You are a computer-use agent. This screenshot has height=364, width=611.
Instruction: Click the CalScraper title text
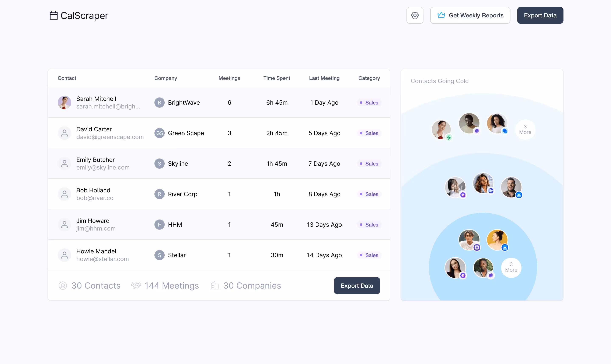click(x=84, y=15)
